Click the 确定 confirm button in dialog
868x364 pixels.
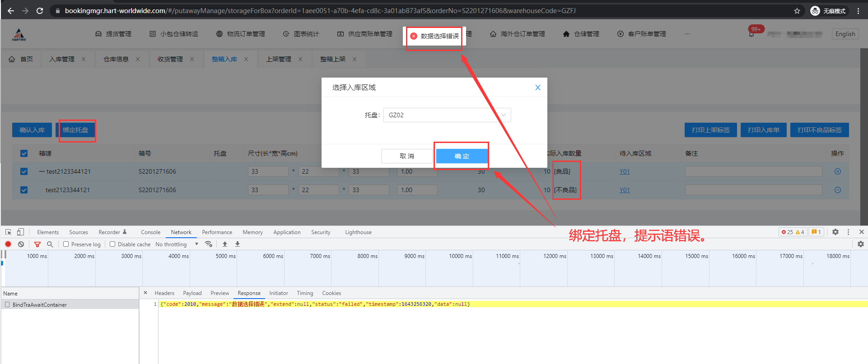click(x=462, y=156)
